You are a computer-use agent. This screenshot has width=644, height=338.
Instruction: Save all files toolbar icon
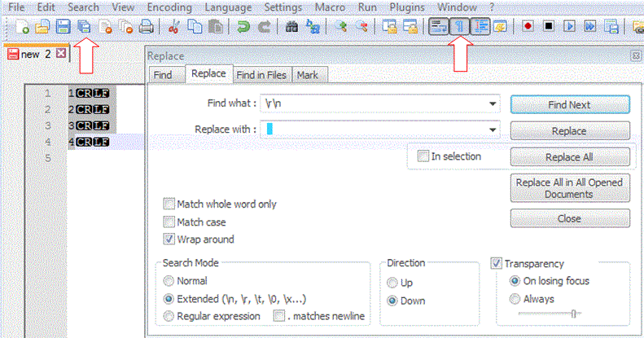tap(84, 27)
